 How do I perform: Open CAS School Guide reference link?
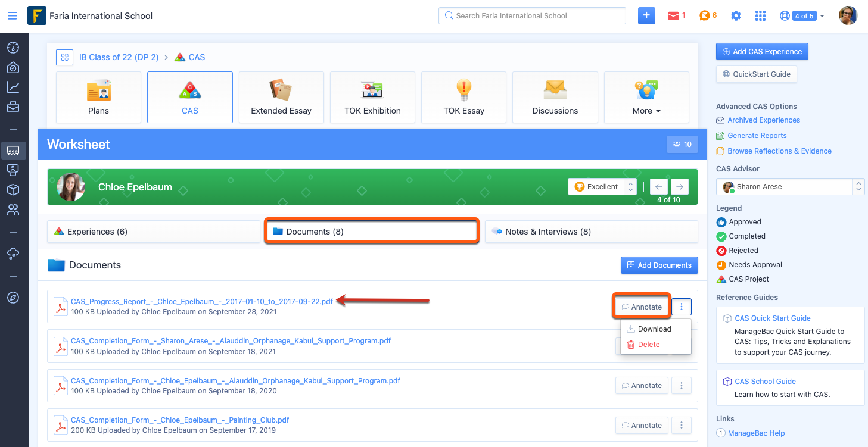766,382
